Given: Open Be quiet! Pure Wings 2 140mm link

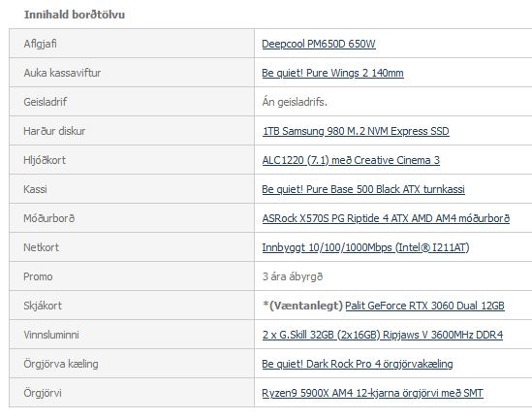Looking at the screenshot, I should pyautogui.click(x=332, y=73).
